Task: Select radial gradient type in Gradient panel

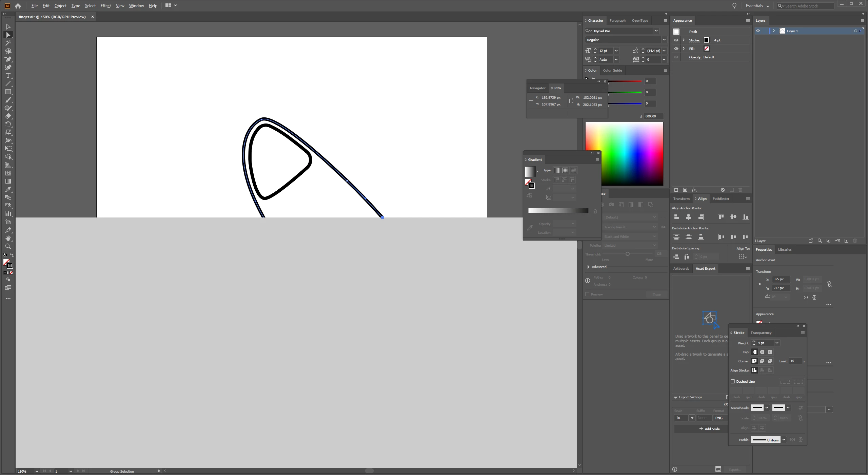Action: pyautogui.click(x=565, y=170)
